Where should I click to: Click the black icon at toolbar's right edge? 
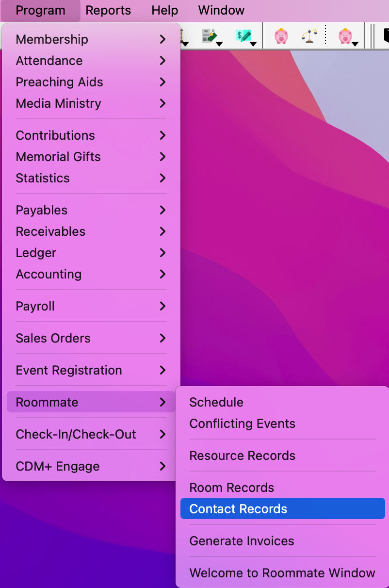click(386, 36)
